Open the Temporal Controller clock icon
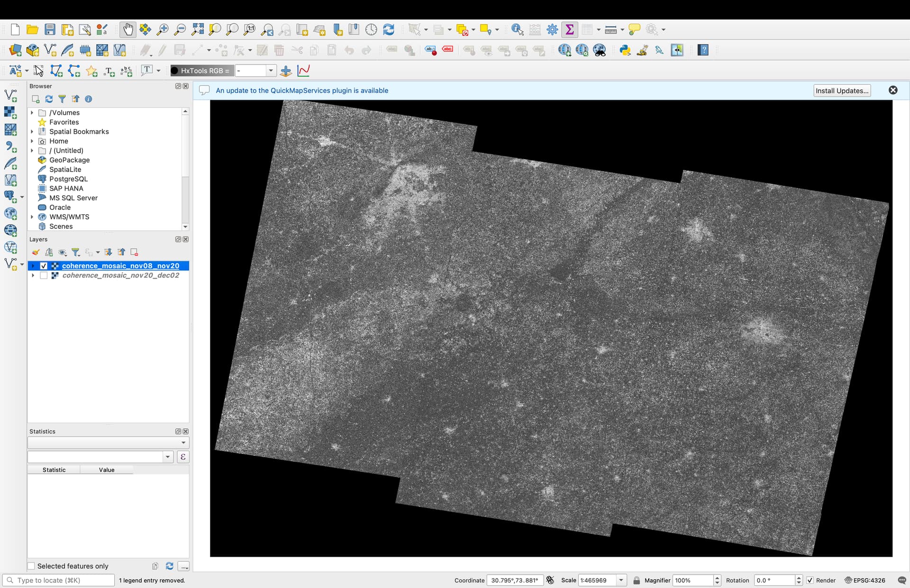Image resolution: width=910 pixels, height=588 pixels. click(x=371, y=29)
